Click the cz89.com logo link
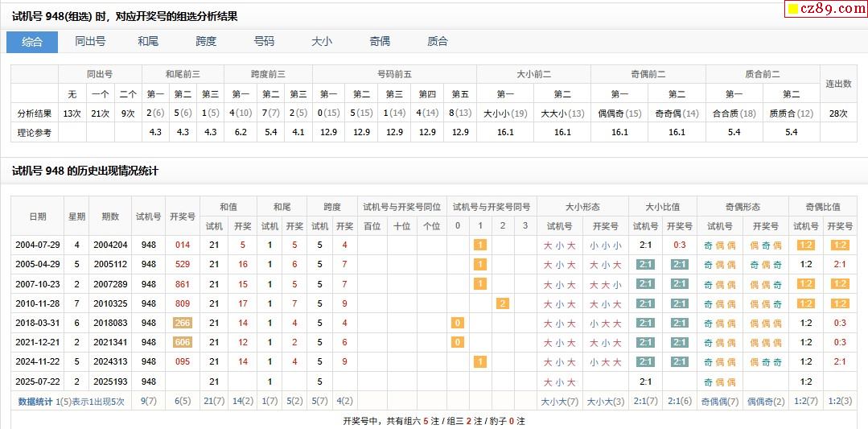Viewport: 868px width, 429px height. pyautogui.click(x=826, y=8)
